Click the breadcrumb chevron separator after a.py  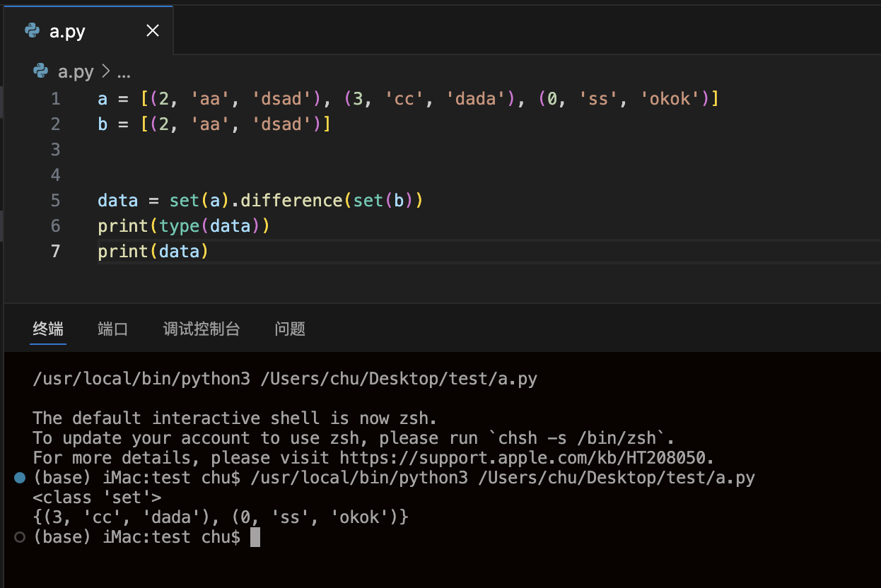[x=106, y=71]
